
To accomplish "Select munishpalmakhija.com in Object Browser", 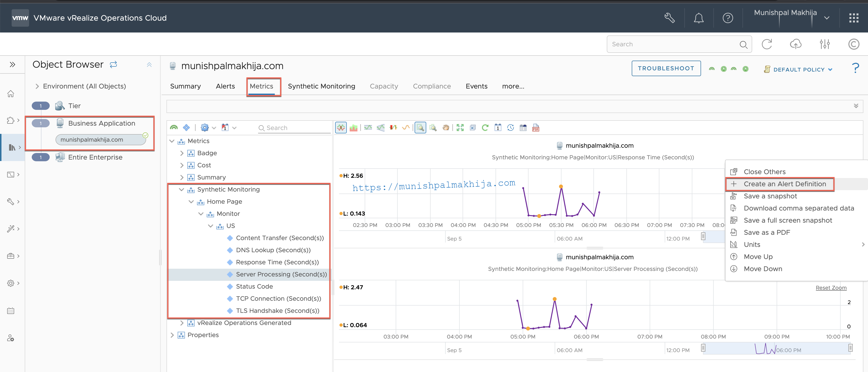I will click(100, 140).
